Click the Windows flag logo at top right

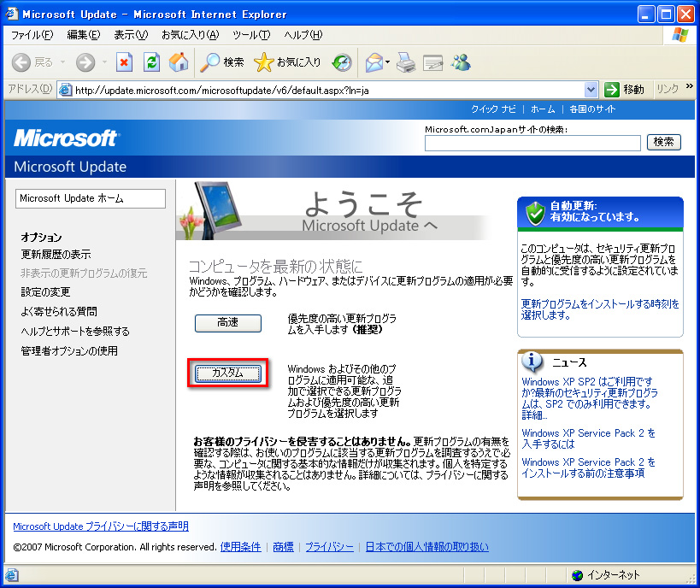680,34
